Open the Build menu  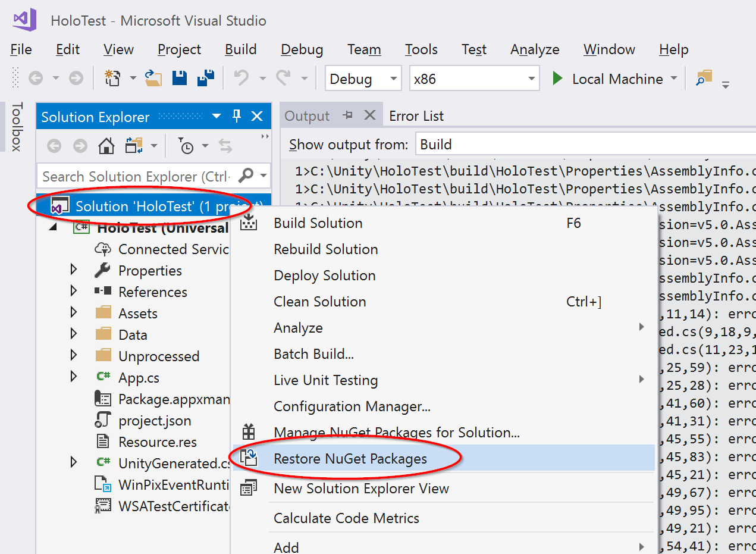(241, 49)
